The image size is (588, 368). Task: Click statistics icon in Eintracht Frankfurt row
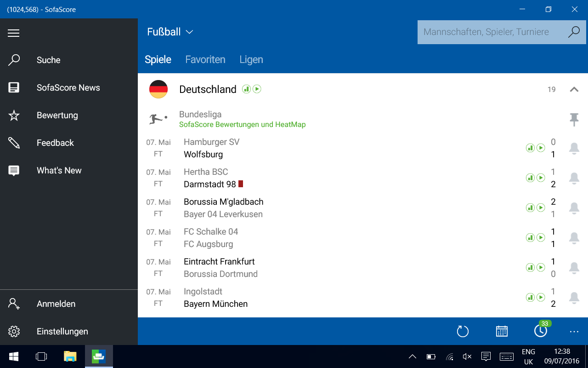point(530,267)
